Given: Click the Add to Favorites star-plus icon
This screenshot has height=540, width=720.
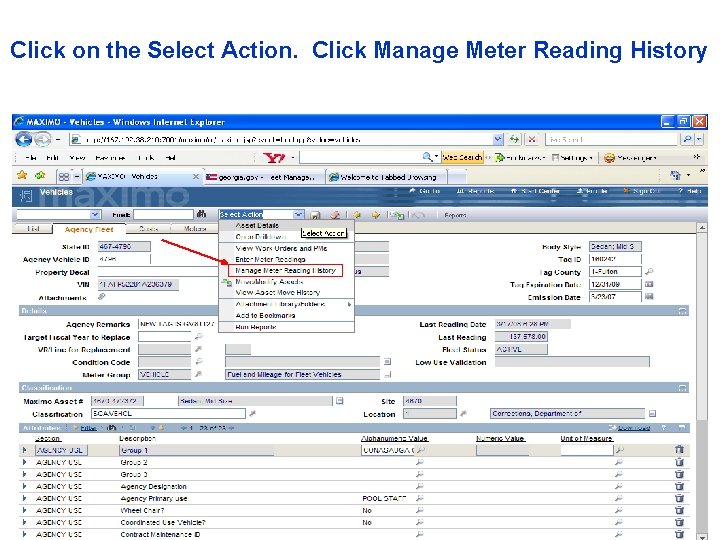Looking at the screenshot, I should tap(41, 175).
